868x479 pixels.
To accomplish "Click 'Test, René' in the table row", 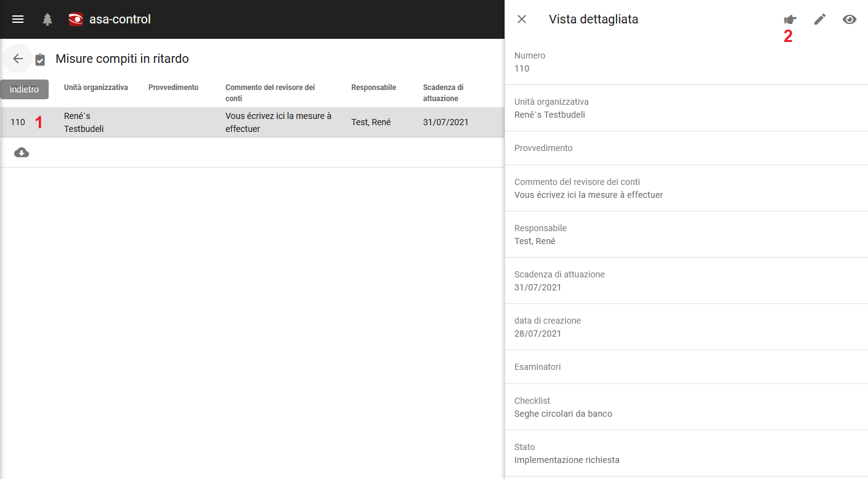I will tap(371, 122).
